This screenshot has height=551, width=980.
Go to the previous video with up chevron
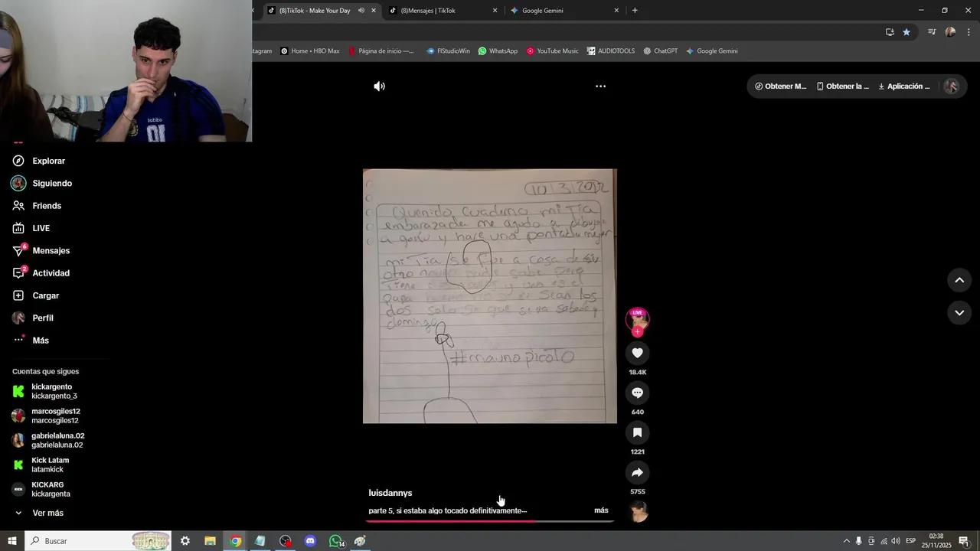(x=959, y=280)
